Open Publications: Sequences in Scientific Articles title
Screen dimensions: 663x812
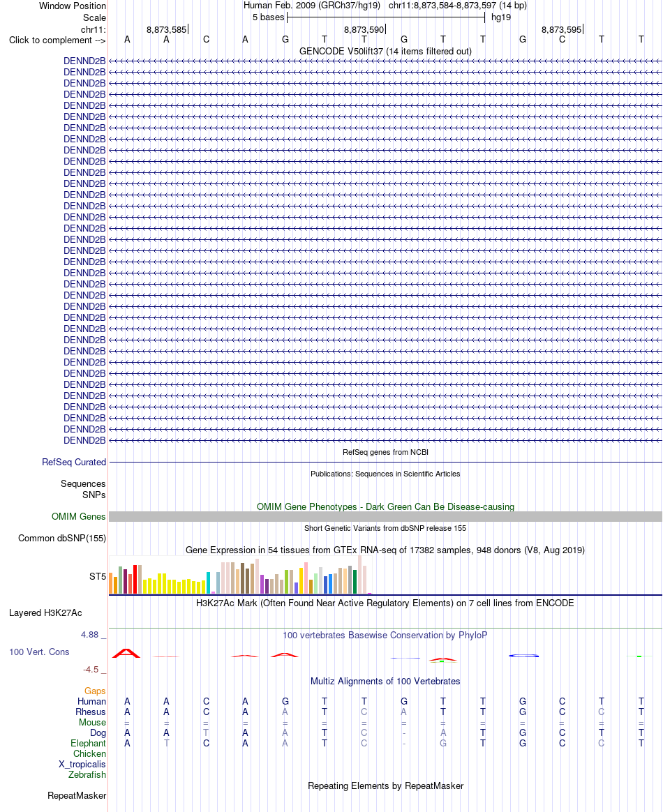[x=385, y=474]
